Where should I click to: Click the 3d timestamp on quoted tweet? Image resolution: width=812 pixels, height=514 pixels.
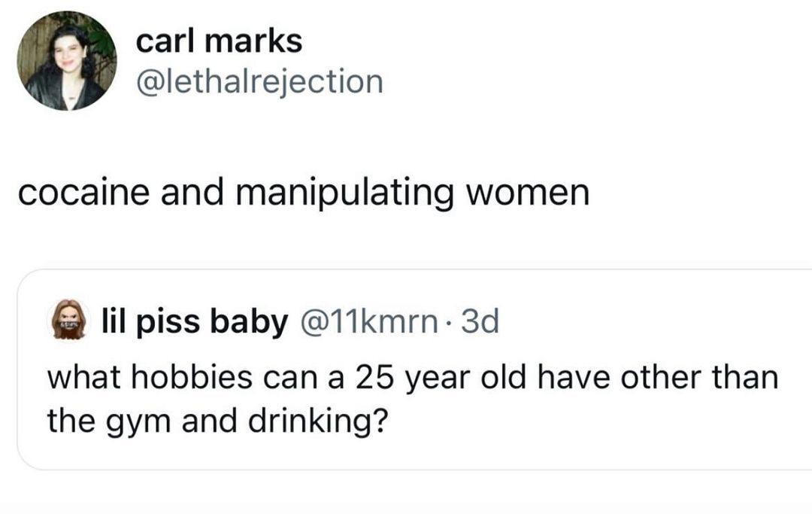pos(478,322)
